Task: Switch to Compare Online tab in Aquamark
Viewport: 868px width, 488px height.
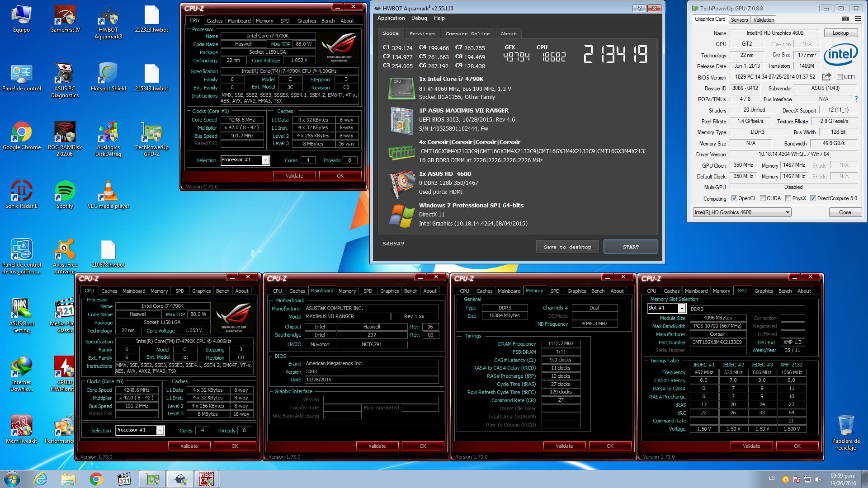Action: pos(467,33)
